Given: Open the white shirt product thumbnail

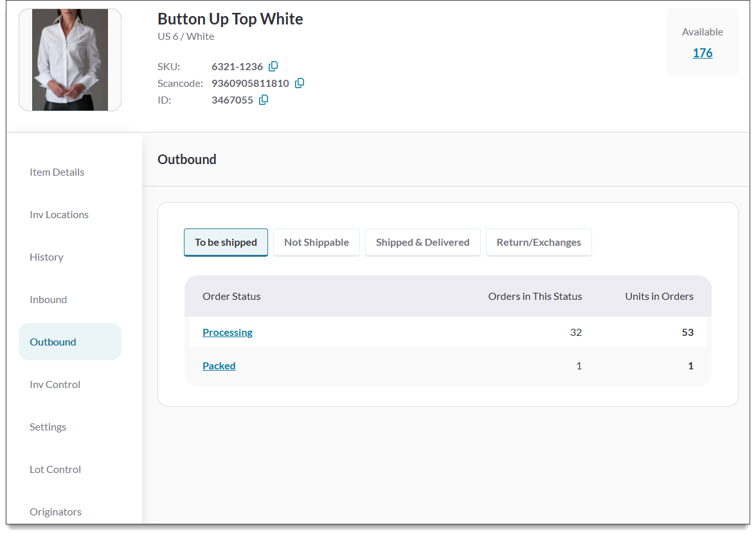Looking at the screenshot, I should tap(70, 60).
